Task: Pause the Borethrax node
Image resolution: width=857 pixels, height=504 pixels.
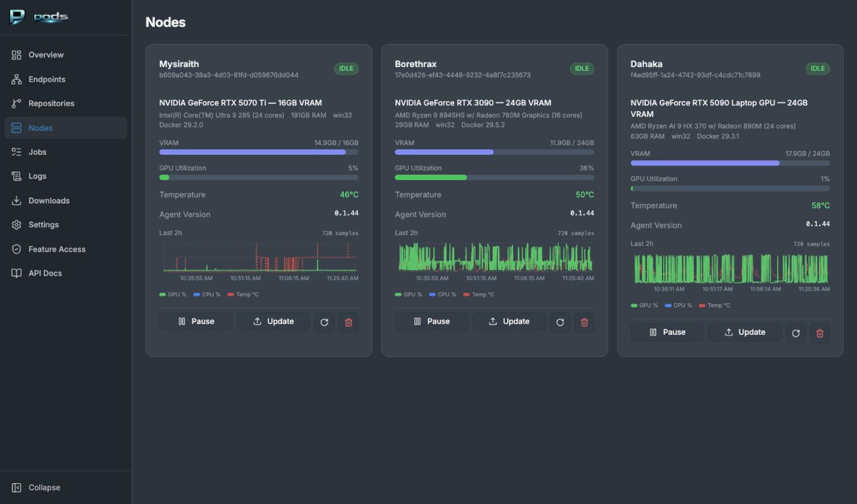Action: point(432,321)
